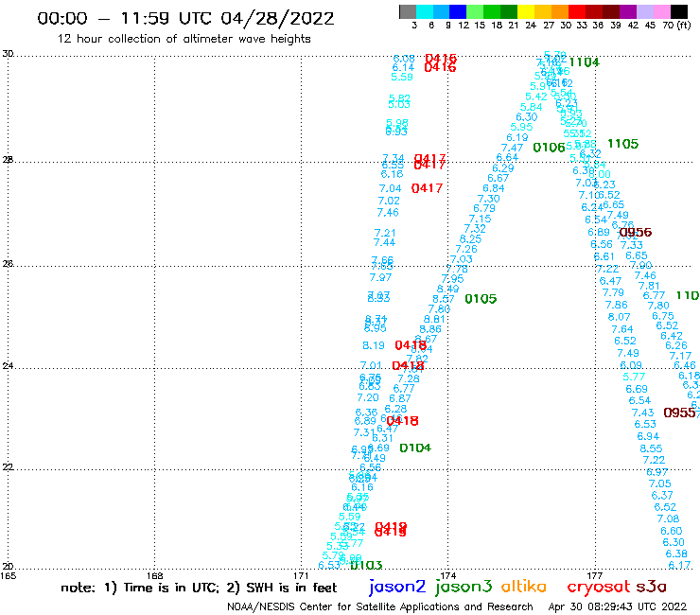Image resolution: width=700 pixels, height=615 pixels.
Task: Select the altika satellite label
Action: [x=524, y=587]
